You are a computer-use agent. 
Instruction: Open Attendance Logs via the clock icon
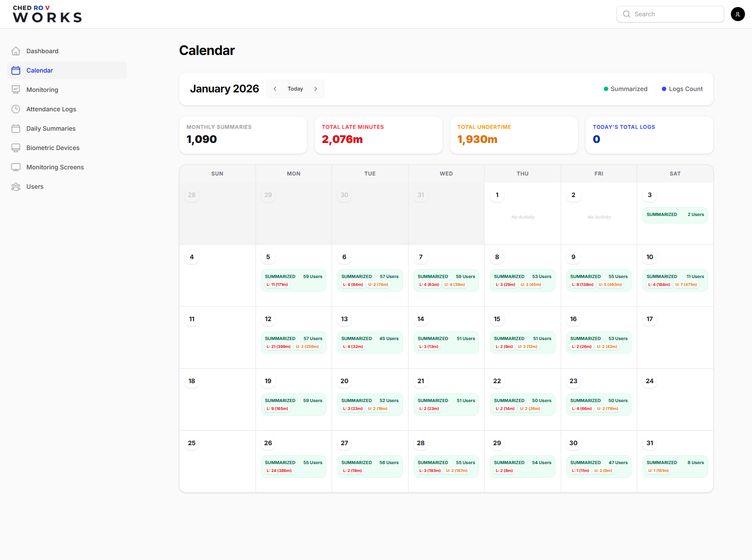pyautogui.click(x=16, y=109)
